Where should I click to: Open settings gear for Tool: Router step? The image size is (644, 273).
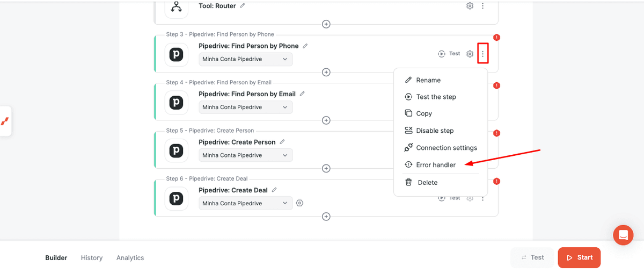coord(470,6)
